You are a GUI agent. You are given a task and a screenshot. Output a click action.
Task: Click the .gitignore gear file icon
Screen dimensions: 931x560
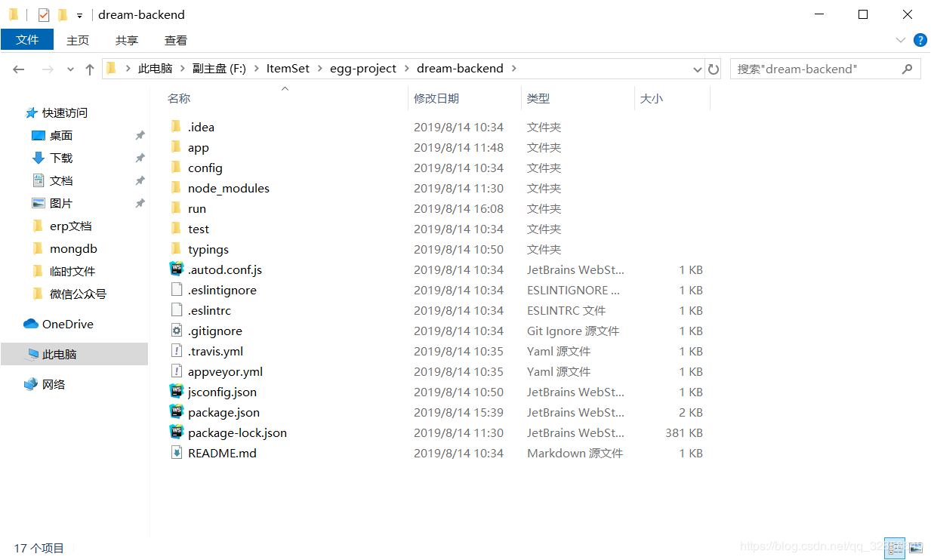(x=176, y=331)
